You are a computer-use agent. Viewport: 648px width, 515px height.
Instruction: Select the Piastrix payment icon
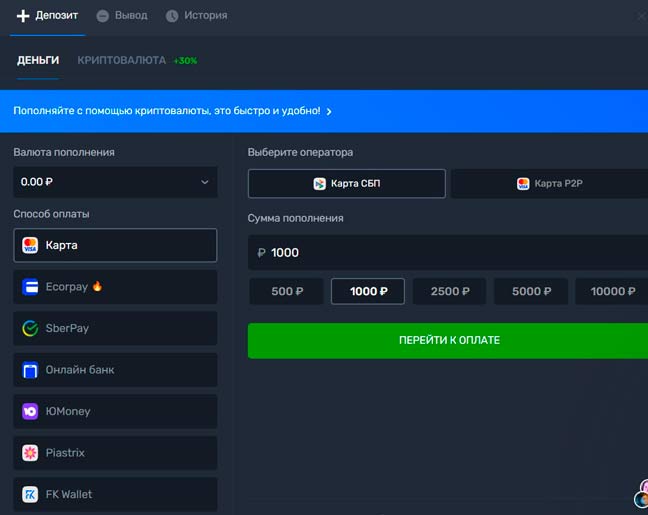30,453
